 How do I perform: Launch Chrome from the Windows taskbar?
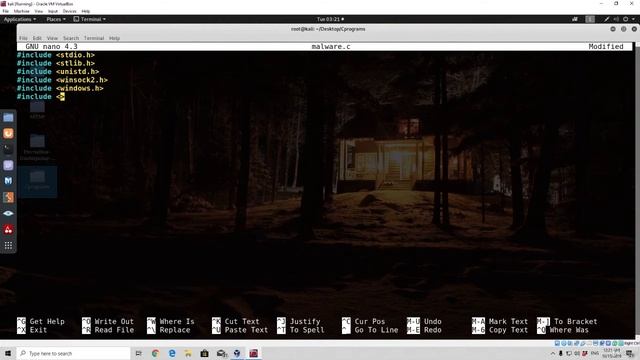pos(155,353)
